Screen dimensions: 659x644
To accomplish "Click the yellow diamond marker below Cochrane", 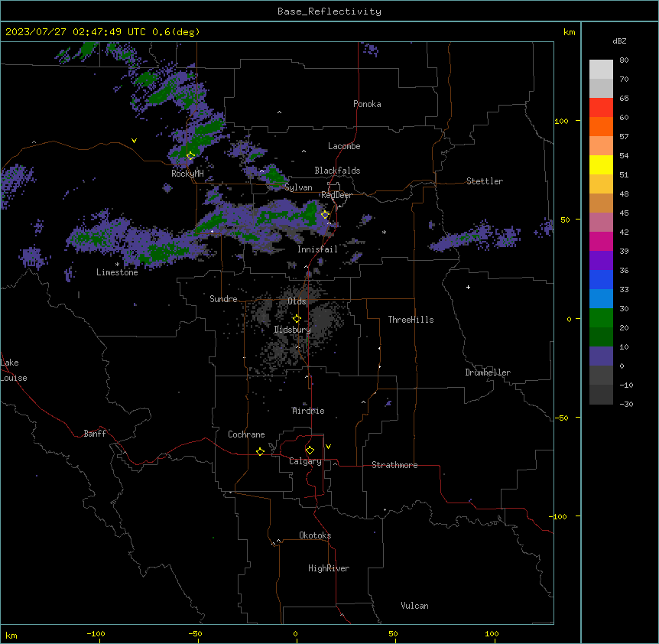I will point(260,451).
